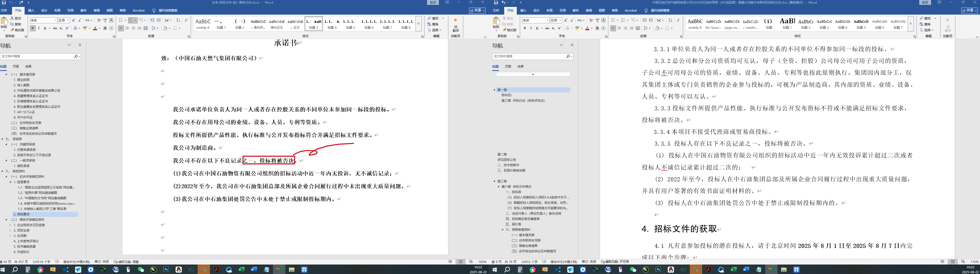Toggle Italic in right Word window
Viewport: 980px width, 274px height.
[x=531, y=28]
